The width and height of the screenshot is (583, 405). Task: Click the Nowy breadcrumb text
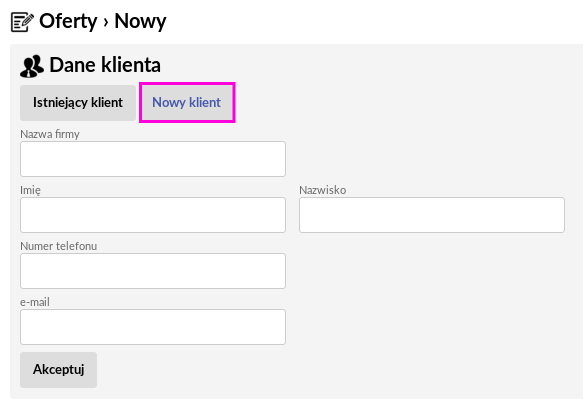(140, 21)
